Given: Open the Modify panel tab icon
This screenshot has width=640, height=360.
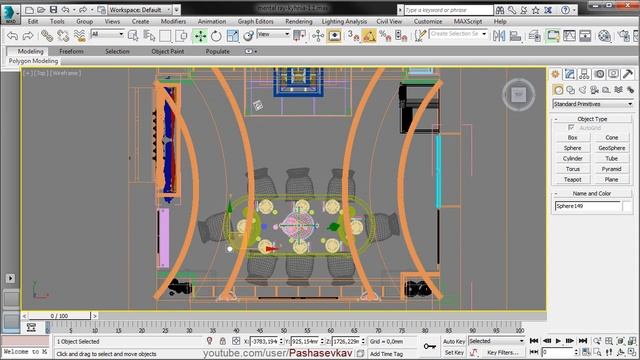Looking at the screenshot, I should 569,74.
